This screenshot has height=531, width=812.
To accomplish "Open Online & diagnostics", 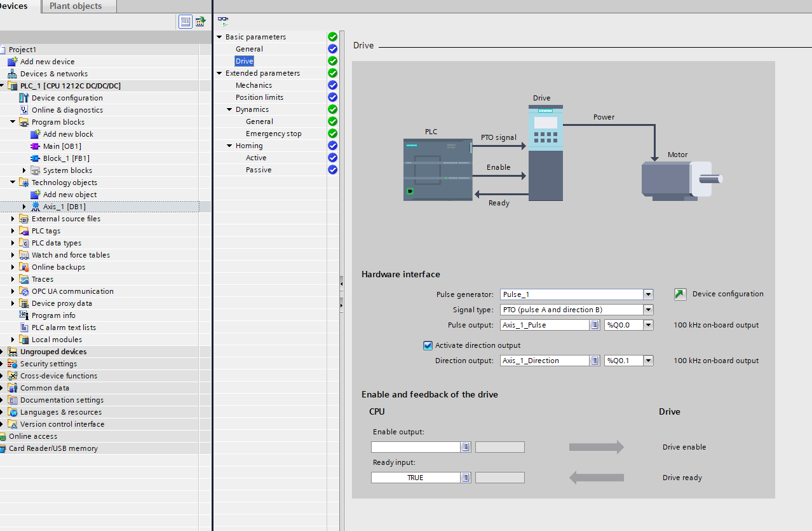I will 67,110.
